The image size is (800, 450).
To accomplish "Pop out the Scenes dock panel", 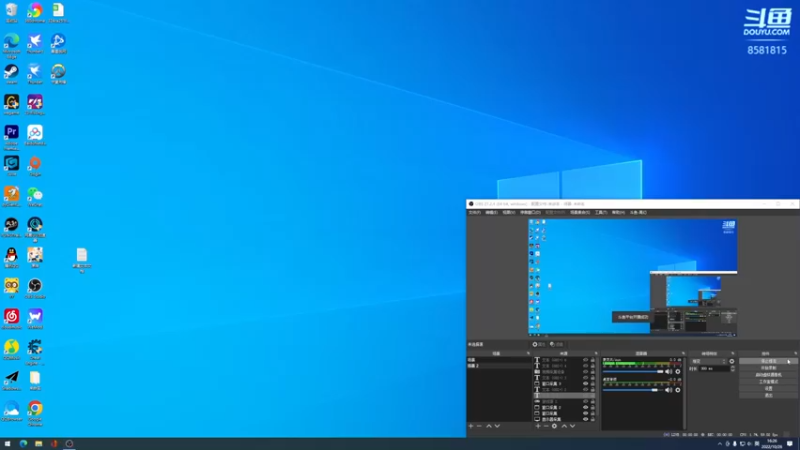I will [x=528, y=353].
